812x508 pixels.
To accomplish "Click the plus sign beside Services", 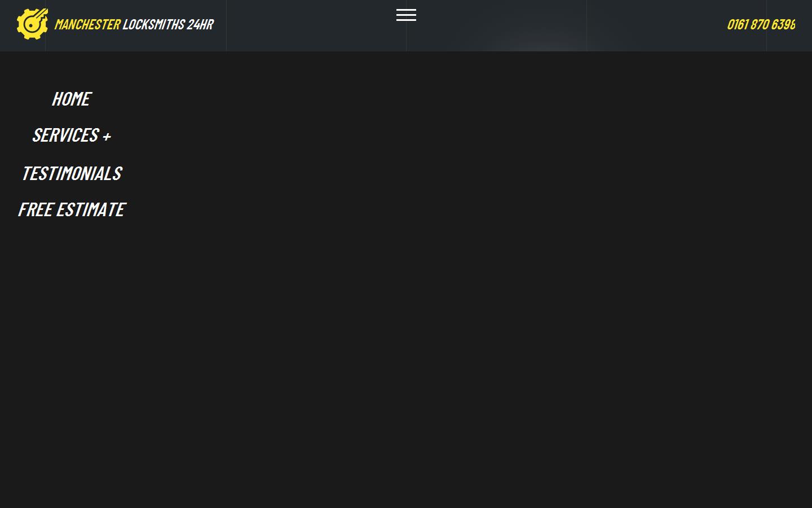I will coord(107,136).
